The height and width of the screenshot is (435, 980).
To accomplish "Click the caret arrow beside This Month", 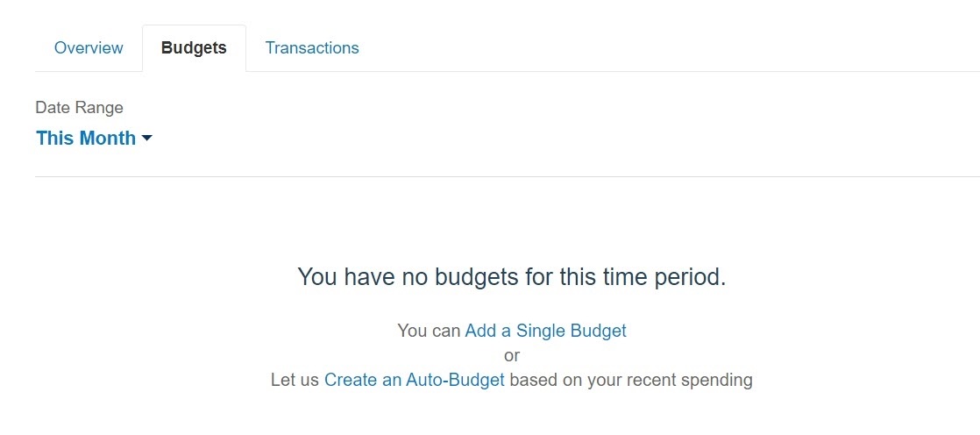I will [x=146, y=139].
